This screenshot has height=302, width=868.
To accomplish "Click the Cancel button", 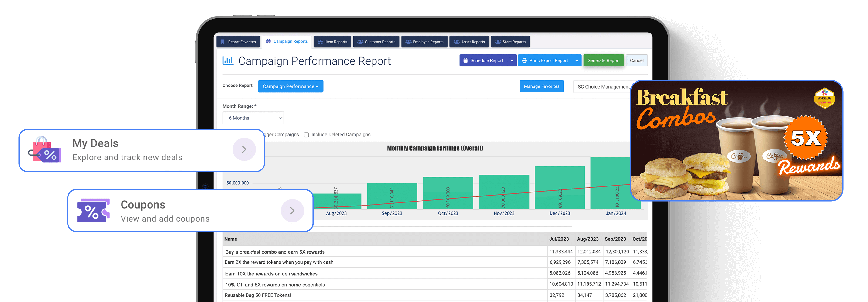I will pyautogui.click(x=637, y=61).
